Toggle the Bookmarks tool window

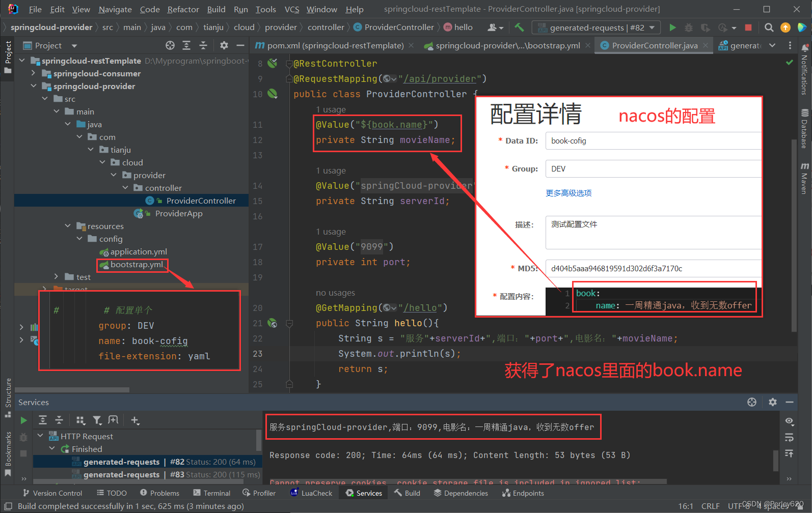8,453
